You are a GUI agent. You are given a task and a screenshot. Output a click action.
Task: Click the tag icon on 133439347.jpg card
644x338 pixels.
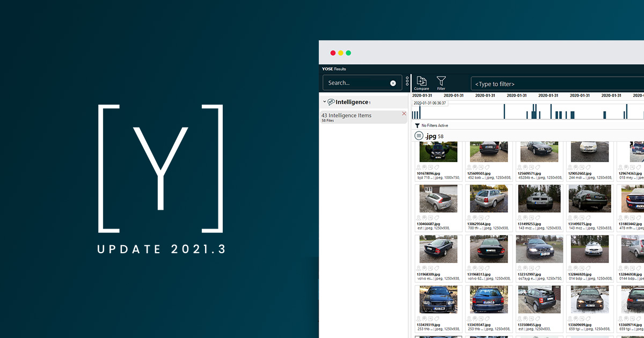click(488, 319)
